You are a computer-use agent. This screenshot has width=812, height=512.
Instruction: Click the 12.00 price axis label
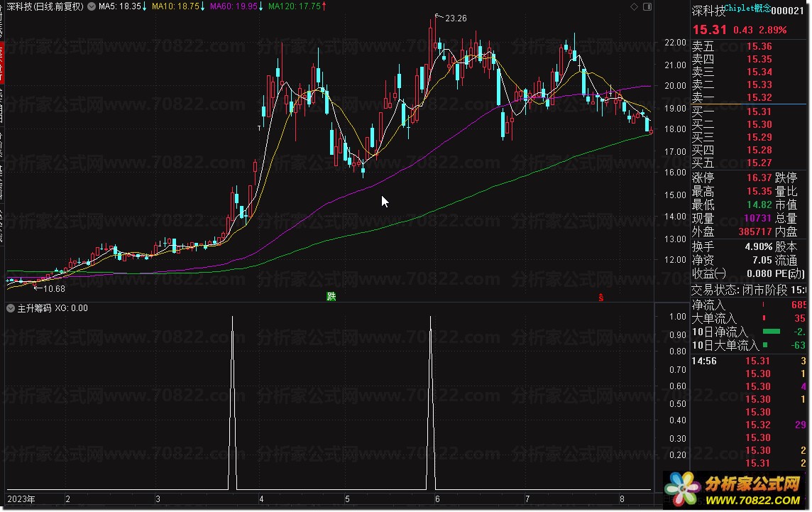tap(675, 260)
